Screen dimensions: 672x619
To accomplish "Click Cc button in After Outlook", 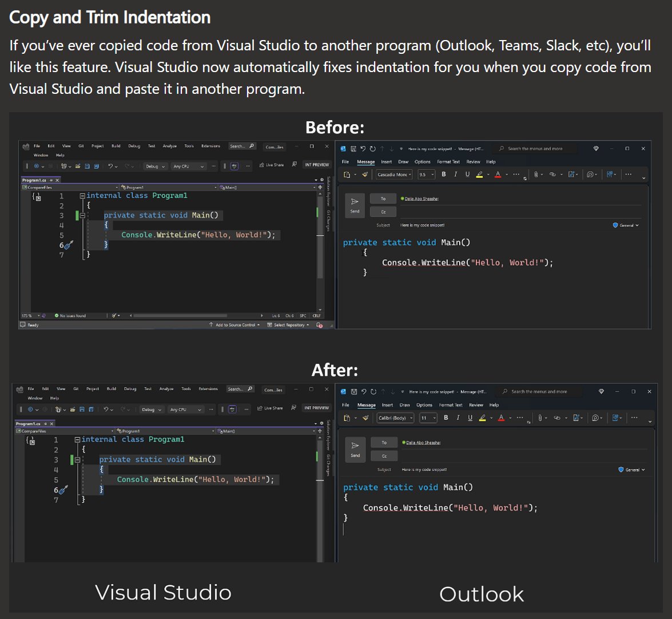I will [384, 456].
